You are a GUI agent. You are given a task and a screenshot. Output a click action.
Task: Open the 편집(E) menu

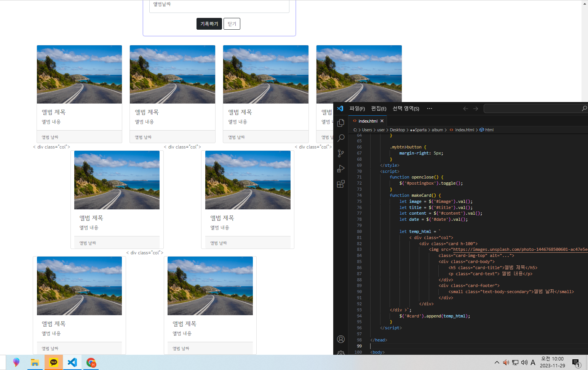(x=379, y=108)
